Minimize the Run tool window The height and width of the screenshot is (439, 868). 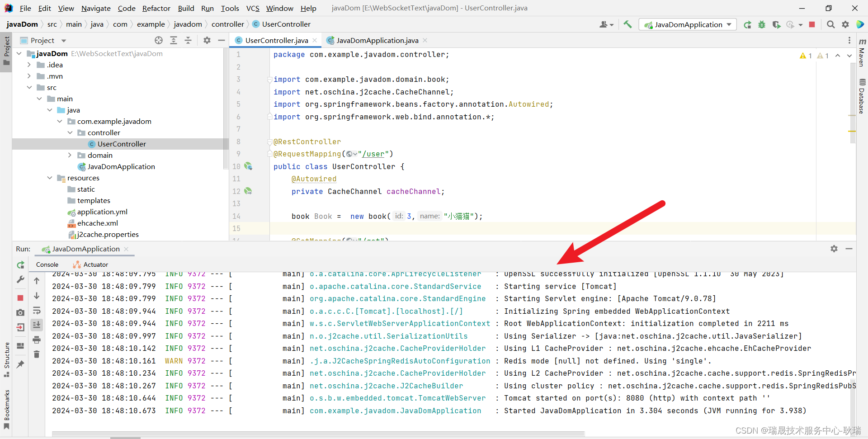(849, 249)
